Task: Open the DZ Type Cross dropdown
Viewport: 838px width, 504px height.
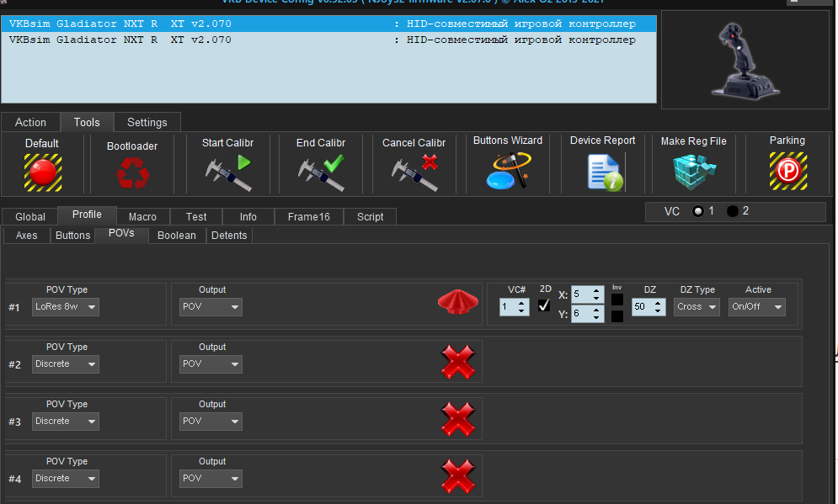Action: point(697,307)
